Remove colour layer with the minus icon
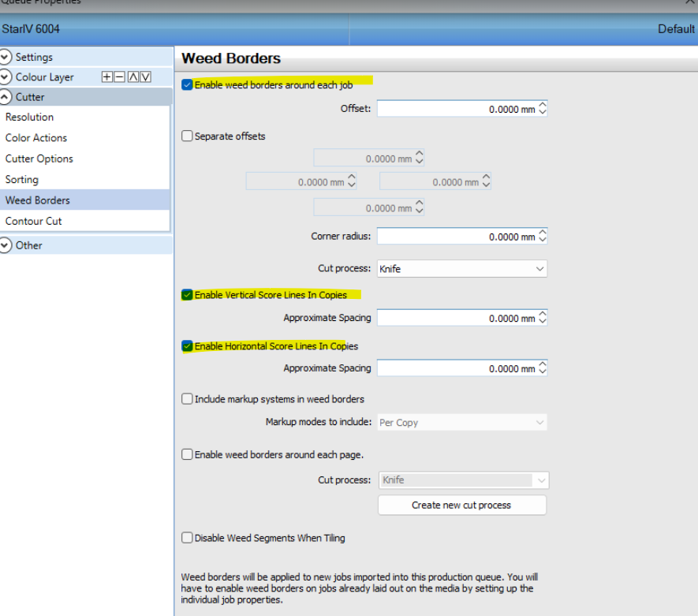The image size is (698, 616). [119, 77]
